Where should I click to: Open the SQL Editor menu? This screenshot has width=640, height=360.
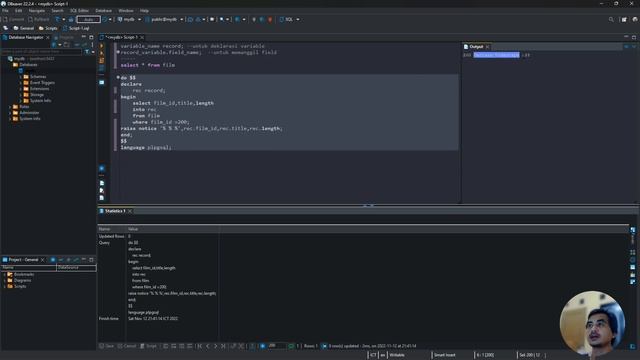[x=79, y=11]
